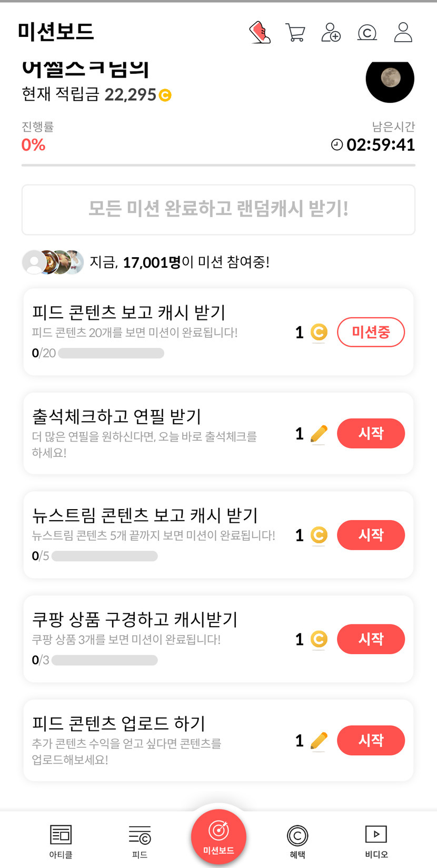The image size is (437, 868).
Task: Tap the red sneaker icon in header
Action: pos(260,32)
